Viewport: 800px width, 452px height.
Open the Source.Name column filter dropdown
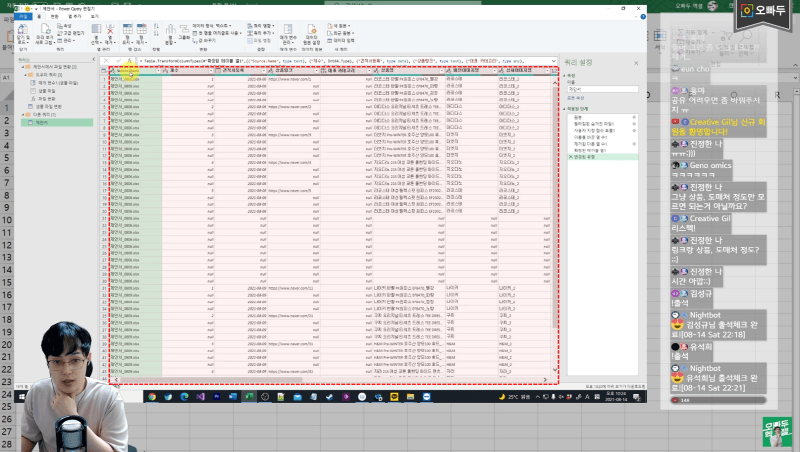click(x=157, y=71)
